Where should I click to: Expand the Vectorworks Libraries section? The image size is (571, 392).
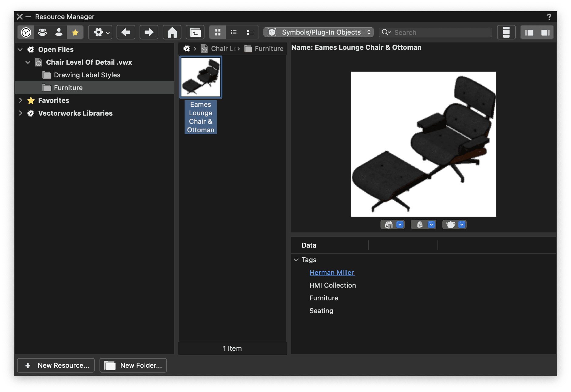tap(20, 113)
